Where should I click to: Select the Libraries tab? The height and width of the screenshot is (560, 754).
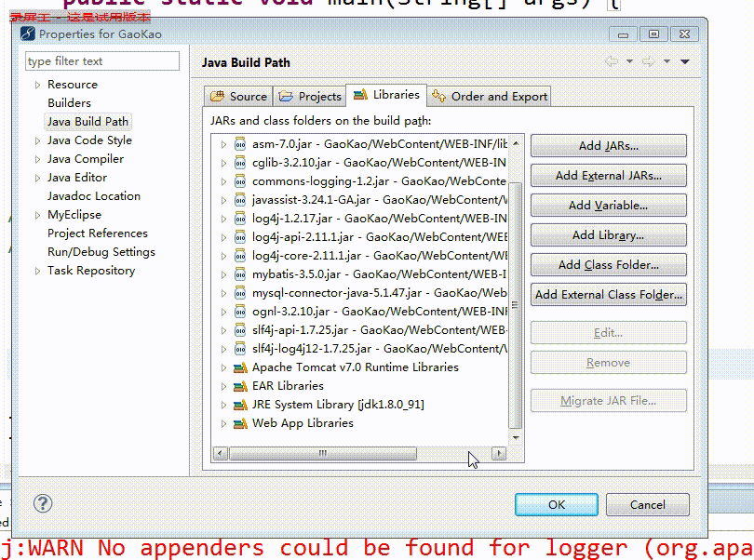pyautogui.click(x=386, y=95)
